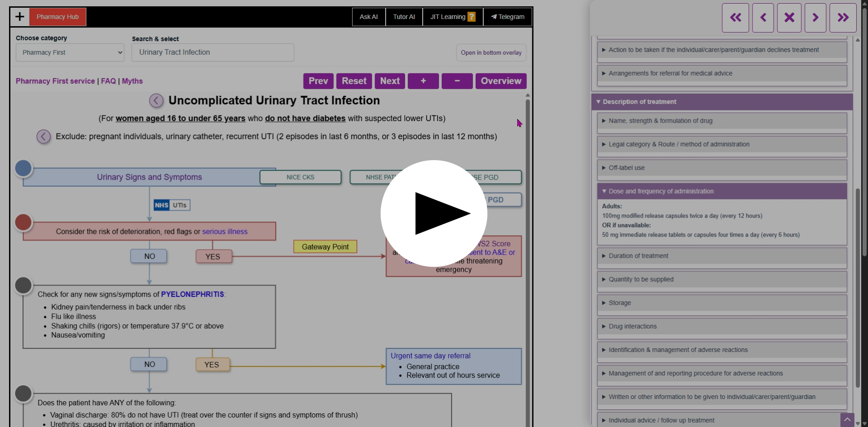Screen dimensions: 868x427
Task: Click the back arrow beside the UTI title
Action: tap(156, 100)
